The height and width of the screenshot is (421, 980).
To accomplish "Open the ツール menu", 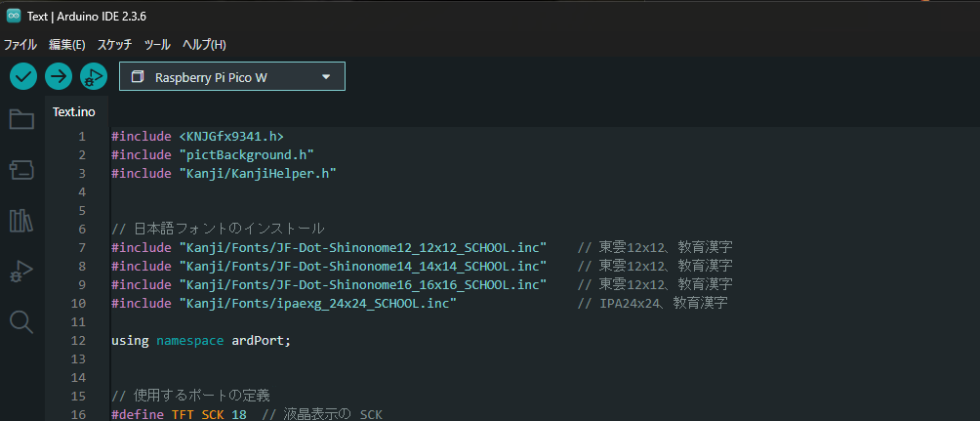I will tap(157, 44).
